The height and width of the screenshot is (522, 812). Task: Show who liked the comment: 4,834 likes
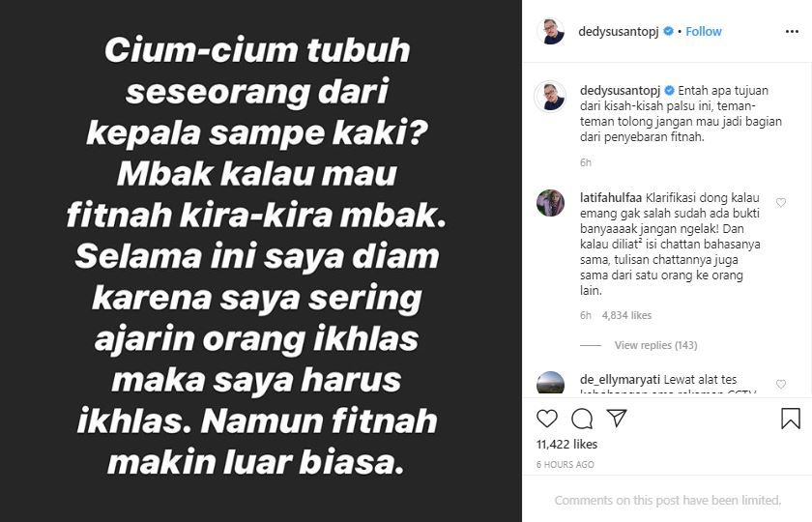coord(626,315)
